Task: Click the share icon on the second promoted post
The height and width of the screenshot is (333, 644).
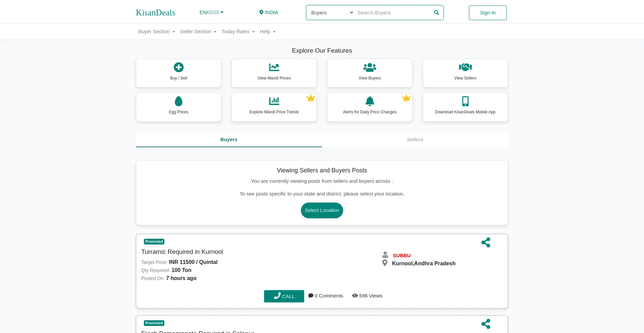Action: coord(486,324)
